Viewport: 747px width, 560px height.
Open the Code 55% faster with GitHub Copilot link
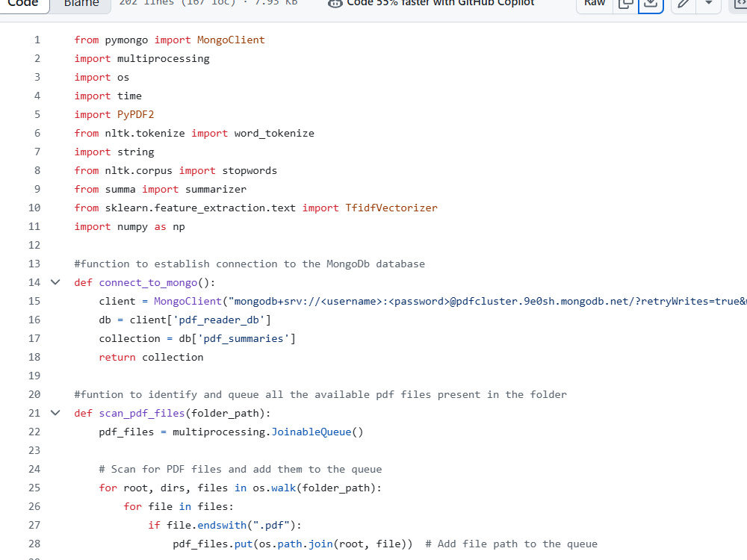[x=431, y=3]
